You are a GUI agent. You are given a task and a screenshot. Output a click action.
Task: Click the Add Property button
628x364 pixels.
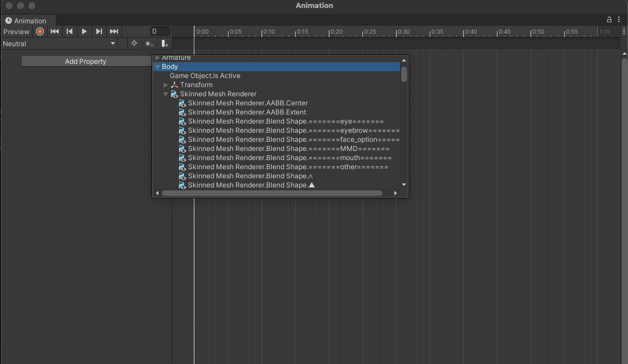coord(85,62)
